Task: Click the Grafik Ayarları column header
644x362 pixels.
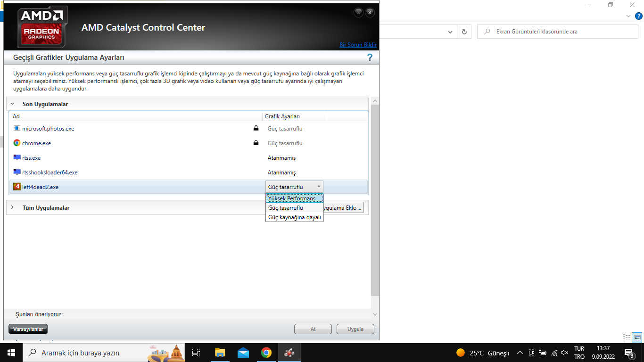Action: pos(294,116)
